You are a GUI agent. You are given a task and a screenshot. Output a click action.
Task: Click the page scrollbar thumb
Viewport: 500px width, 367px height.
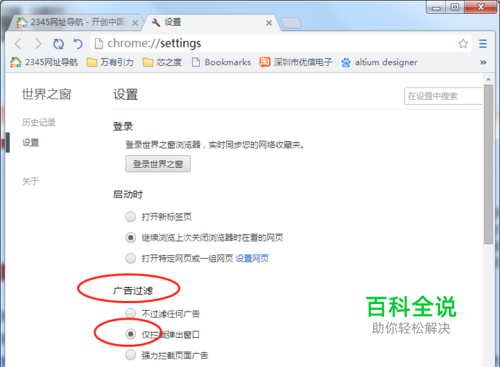[x=488, y=164]
